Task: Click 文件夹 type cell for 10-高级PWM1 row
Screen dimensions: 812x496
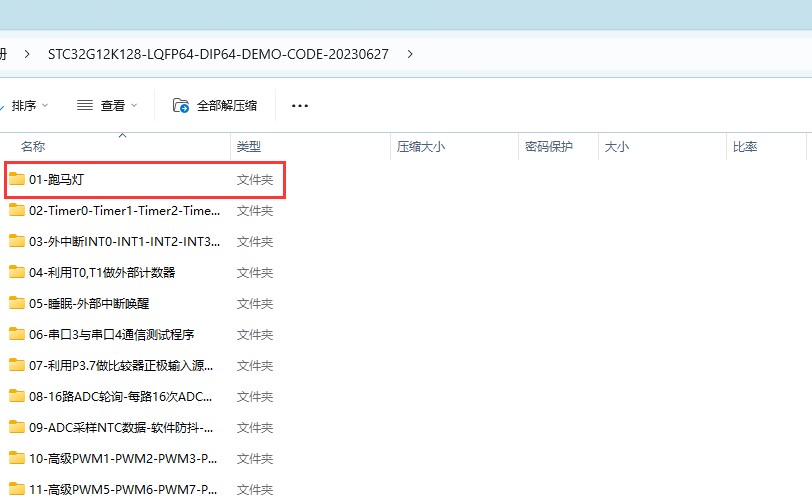Action: click(x=255, y=459)
